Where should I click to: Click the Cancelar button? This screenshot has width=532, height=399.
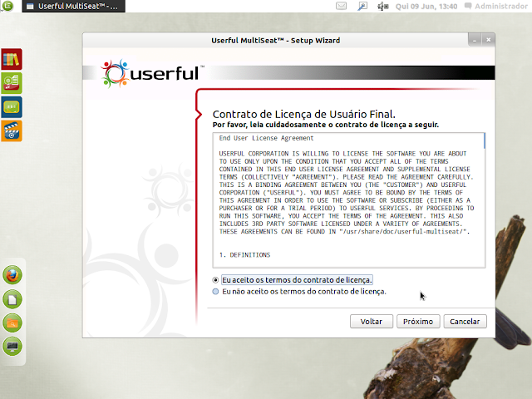[x=465, y=322]
